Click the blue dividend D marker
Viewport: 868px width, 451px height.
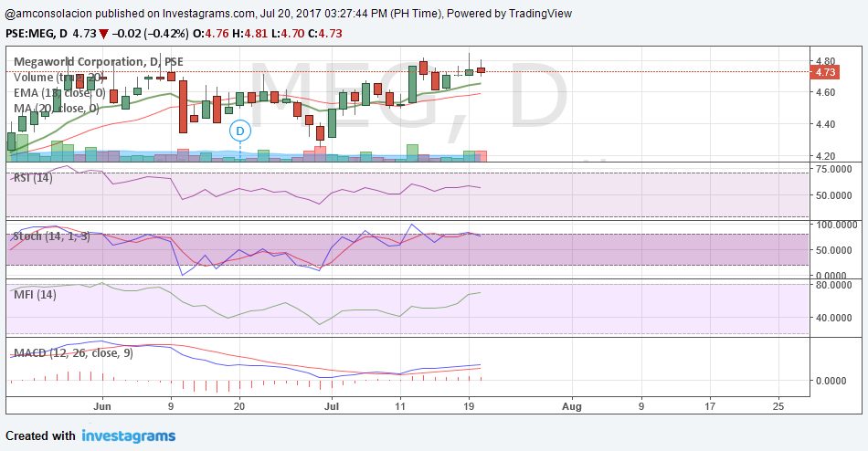click(240, 131)
